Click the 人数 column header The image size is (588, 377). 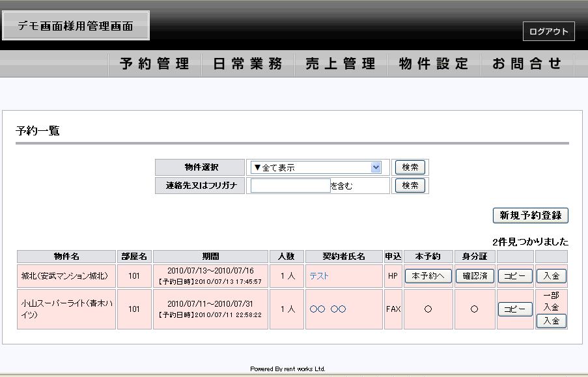click(287, 257)
